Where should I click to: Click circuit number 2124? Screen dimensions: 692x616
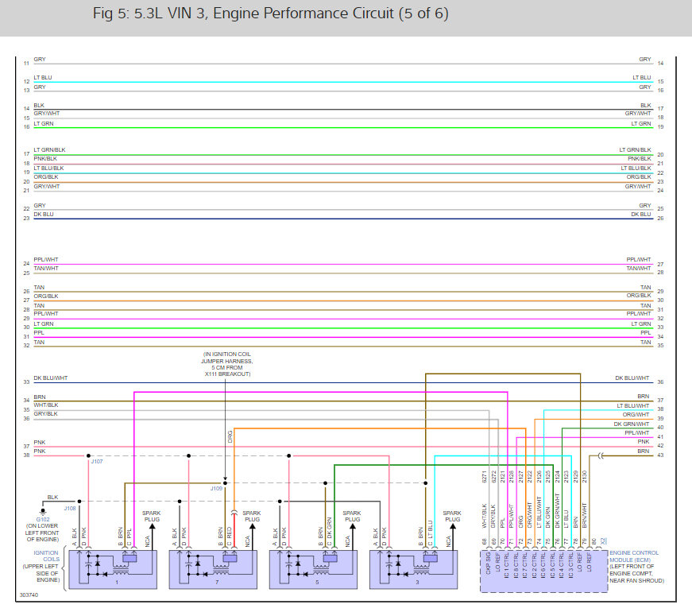pyautogui.click(x=557, y=476)
